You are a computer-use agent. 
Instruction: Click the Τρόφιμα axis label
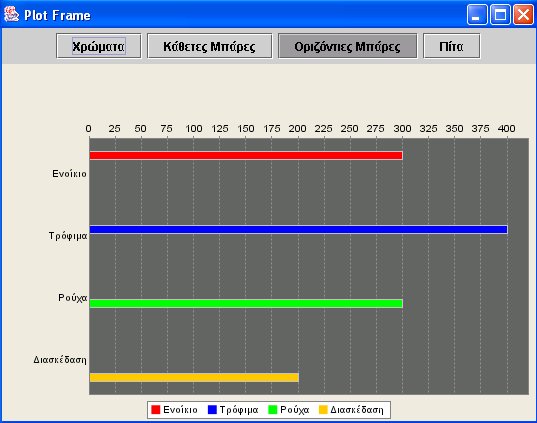click(68, 236)
